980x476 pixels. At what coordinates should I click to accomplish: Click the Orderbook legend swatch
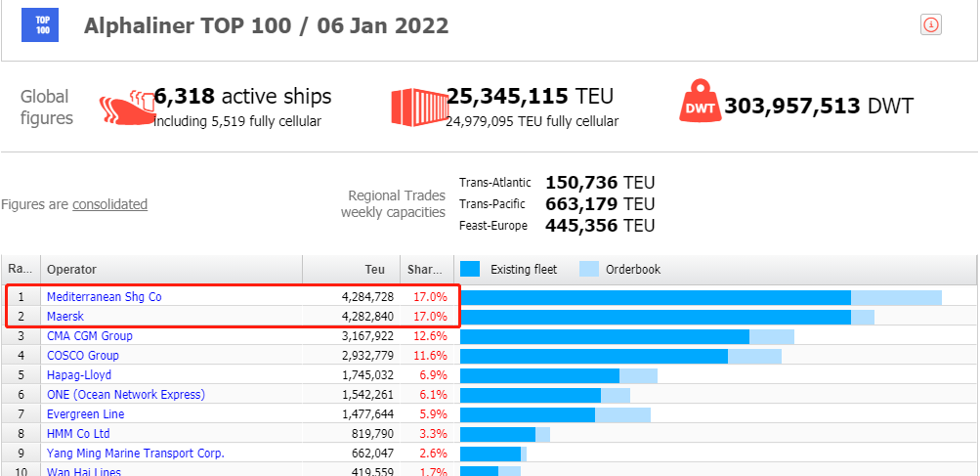click(x=589, y=270)
